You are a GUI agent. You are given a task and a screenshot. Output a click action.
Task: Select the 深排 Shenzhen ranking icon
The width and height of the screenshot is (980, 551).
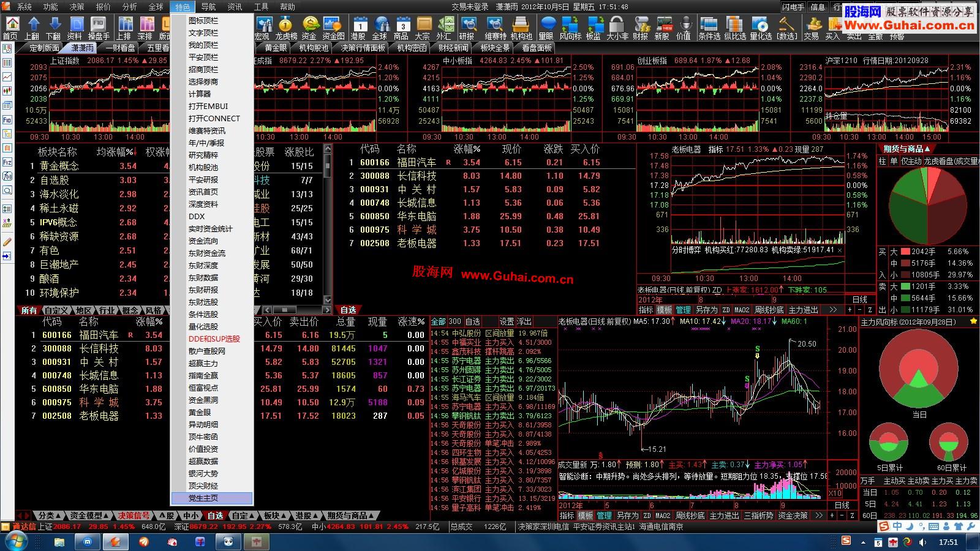coord(146,29)
